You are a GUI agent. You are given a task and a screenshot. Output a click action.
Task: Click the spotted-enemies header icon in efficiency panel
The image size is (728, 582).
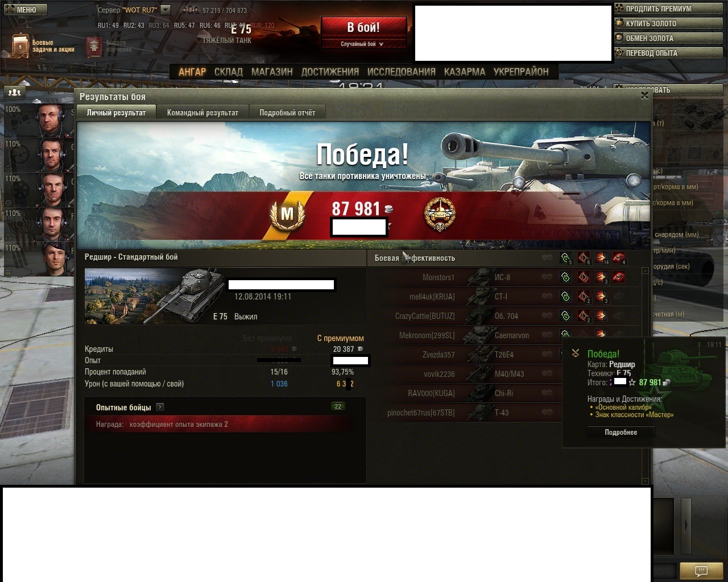tap(565, 259)
